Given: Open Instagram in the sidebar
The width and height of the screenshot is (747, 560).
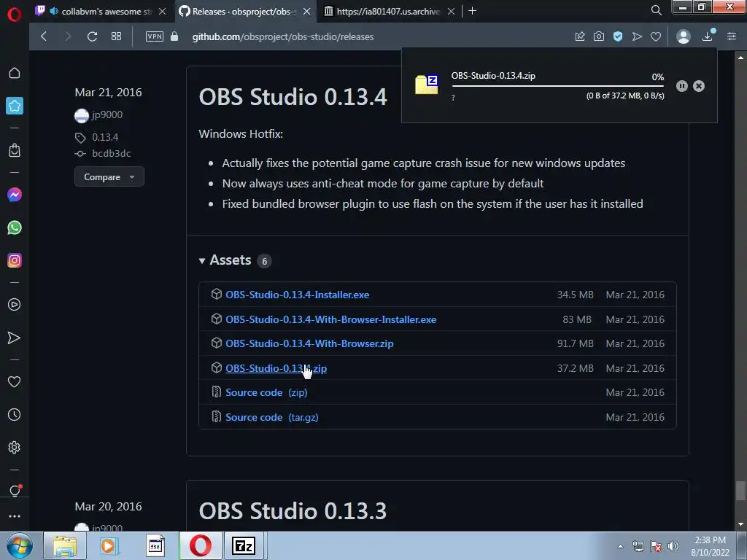Looking at the screenshot, I should pos(15,260).
